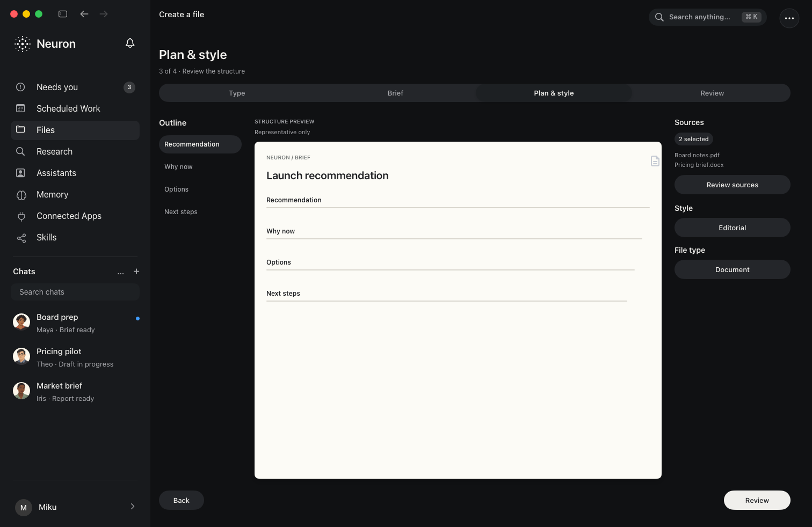Click Iris's avatar in Market brief chat
812x527 pixels.
21,391
